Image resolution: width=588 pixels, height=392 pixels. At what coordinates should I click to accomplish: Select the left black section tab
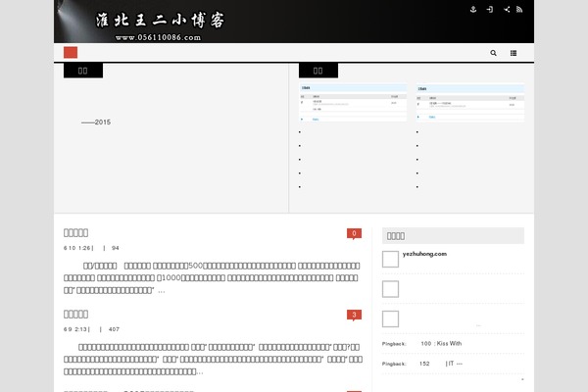pos(82,70)
